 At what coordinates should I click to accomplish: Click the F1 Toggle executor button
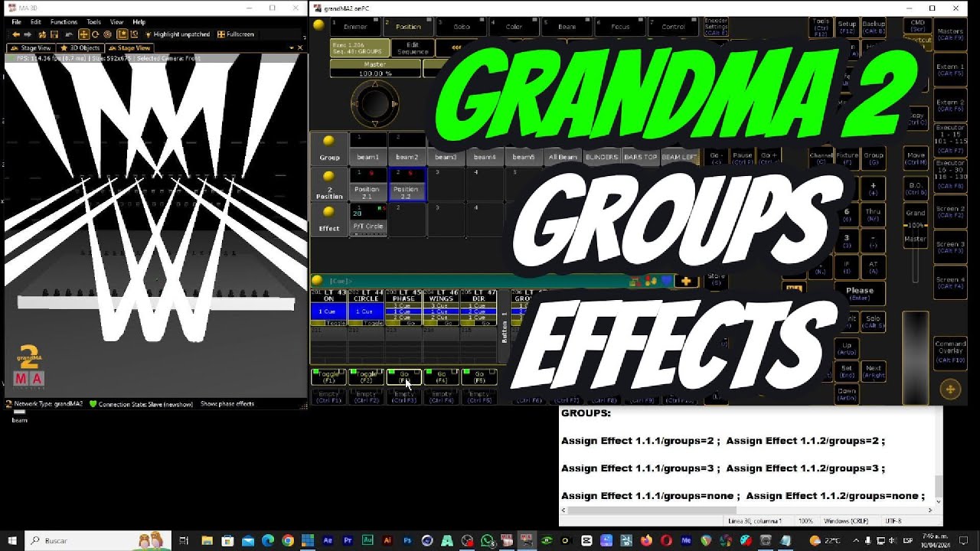329,377
